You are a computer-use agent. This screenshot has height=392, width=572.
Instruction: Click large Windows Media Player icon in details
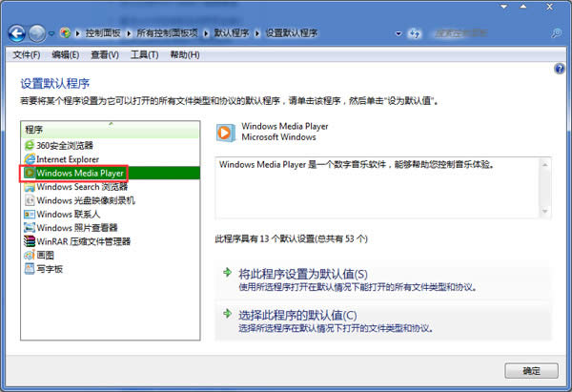[x=225, y=133]
